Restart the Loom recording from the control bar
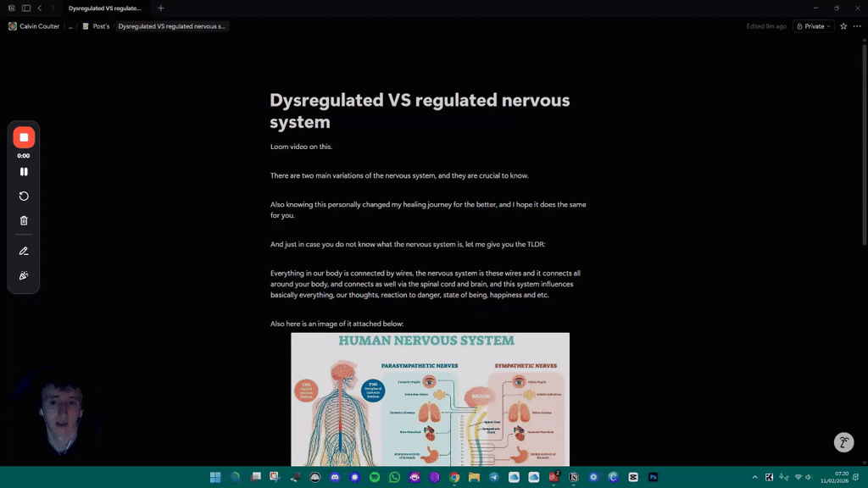 click(24, 196)
